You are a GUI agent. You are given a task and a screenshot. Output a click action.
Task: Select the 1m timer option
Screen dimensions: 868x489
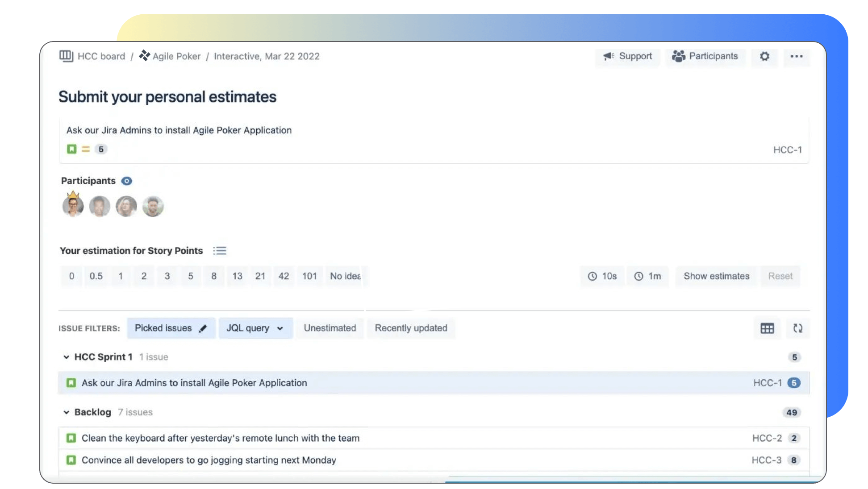(649, 276)
